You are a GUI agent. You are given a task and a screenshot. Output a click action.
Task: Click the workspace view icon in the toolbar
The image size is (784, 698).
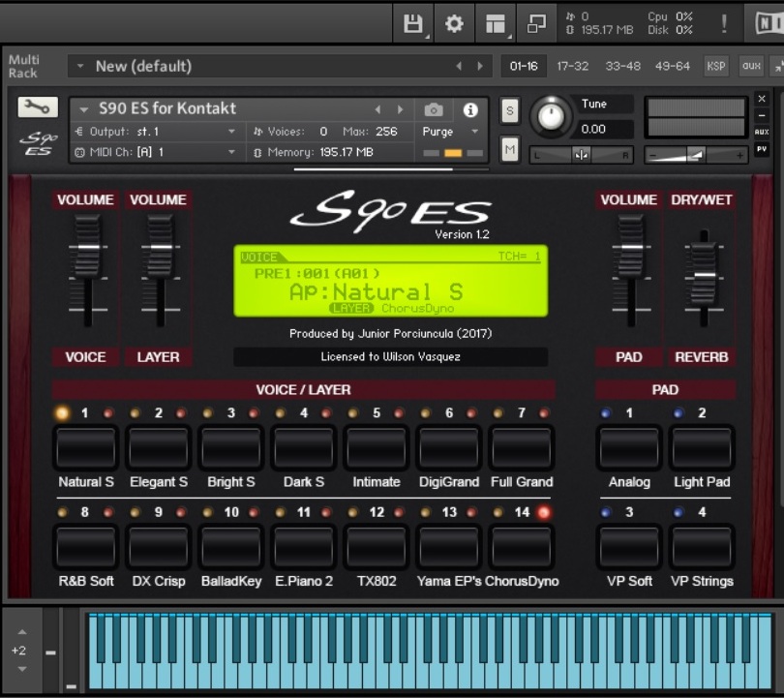pyautogui.click(x=495, y=22)
